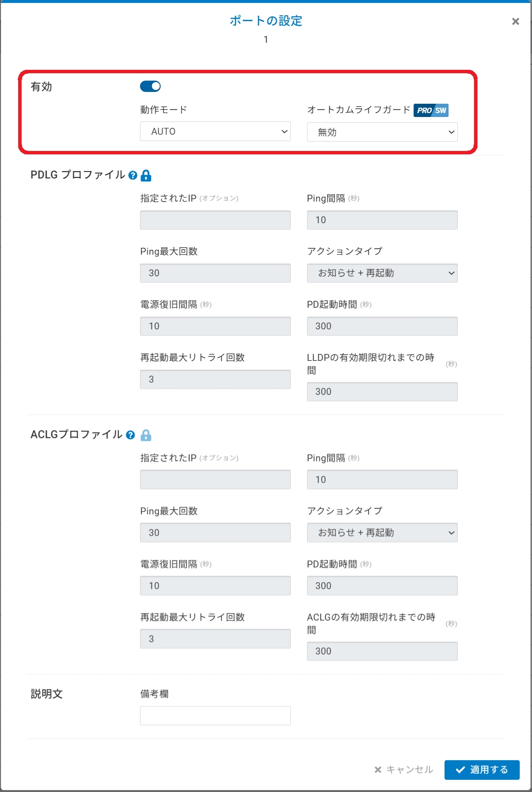The image size is (532, 792).
Task: Click the ACLG profile help question icon
Action: (x=130, y=435)
